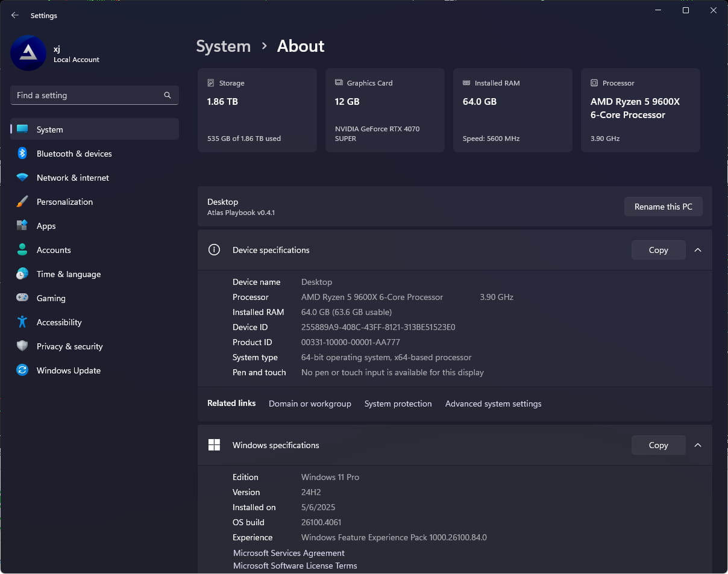
Task: Click Rename this PC button
Action: click(x=663, y=207)
